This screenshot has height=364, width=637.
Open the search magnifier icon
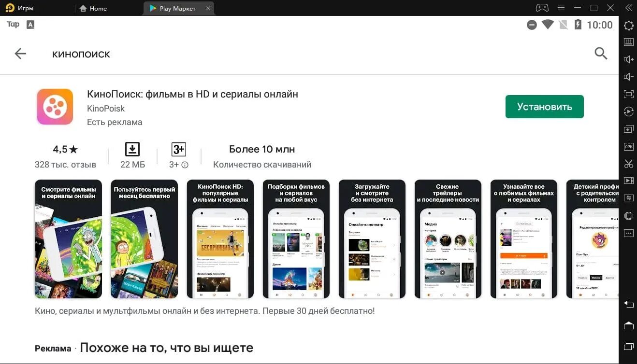click(601, 53)
